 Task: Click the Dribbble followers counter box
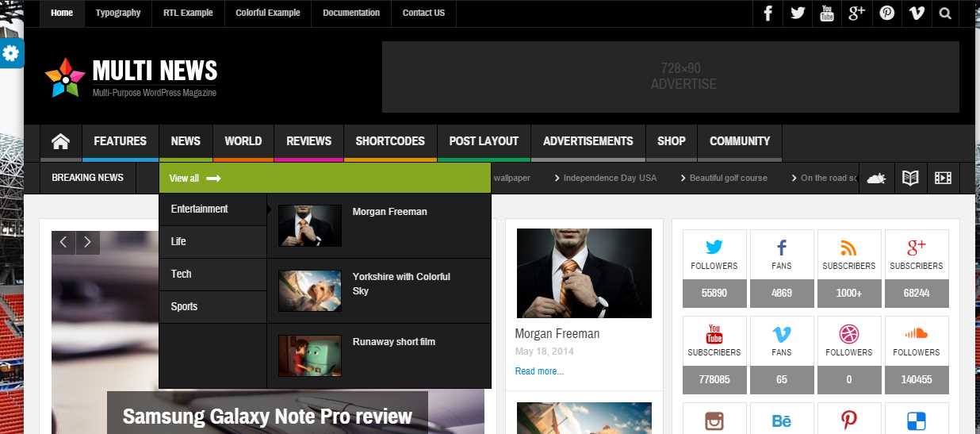pyautogui.click(x=849, y=355)
